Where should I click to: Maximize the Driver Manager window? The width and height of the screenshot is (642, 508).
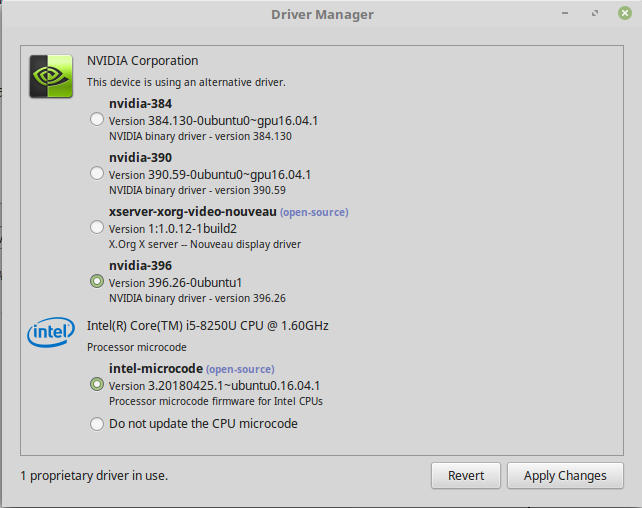(x=595, y=14)
